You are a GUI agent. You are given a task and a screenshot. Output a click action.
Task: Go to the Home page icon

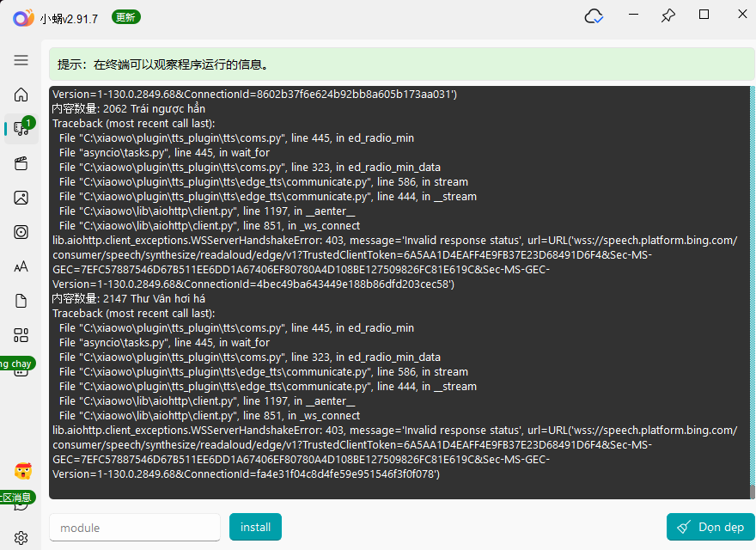tap(21, 95)
